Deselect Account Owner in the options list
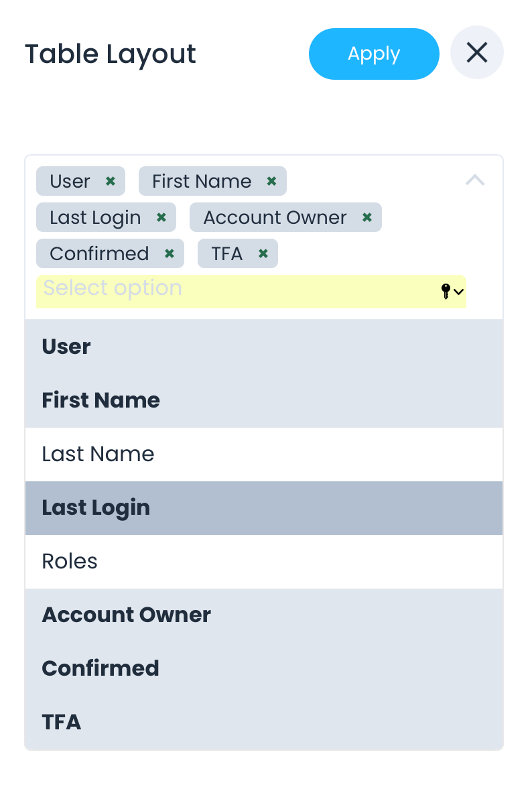 [x=263, y=615]
